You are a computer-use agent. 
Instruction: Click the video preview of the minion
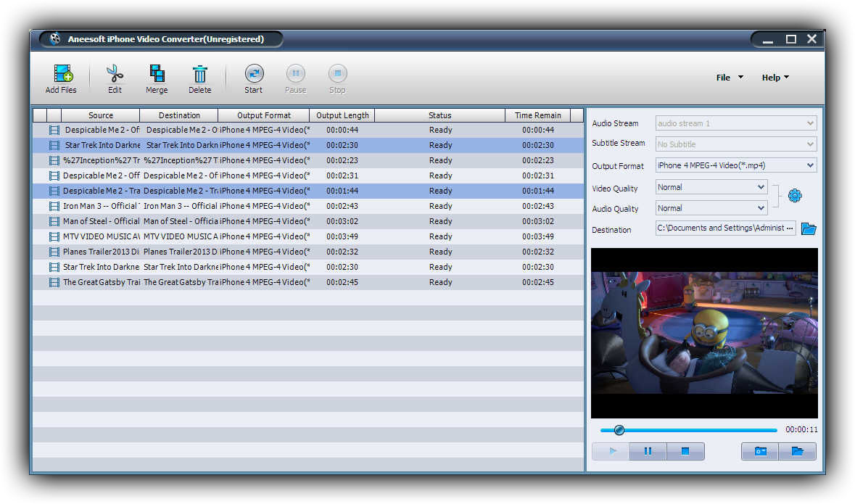(704, 334)
